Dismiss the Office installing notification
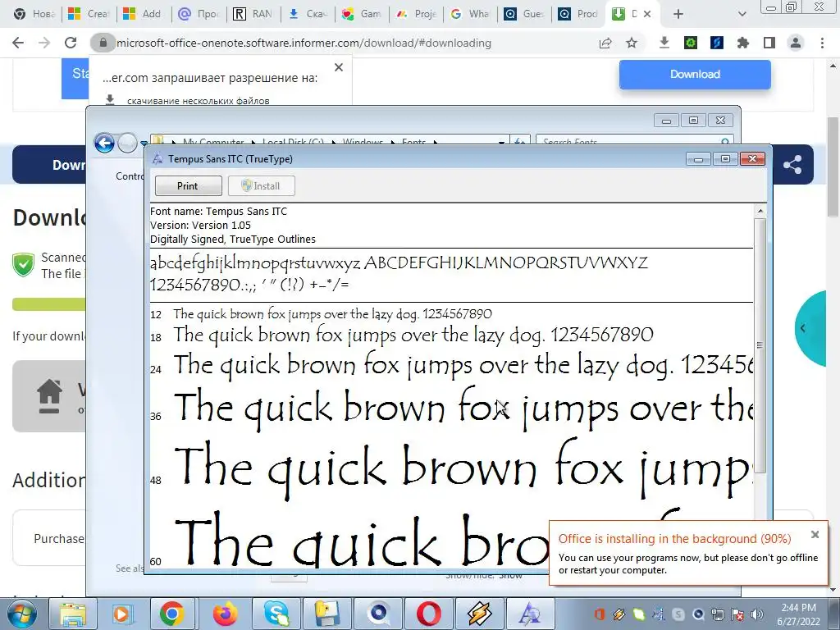840x630 pixels. pyautogui.click(x=815, y=534)
